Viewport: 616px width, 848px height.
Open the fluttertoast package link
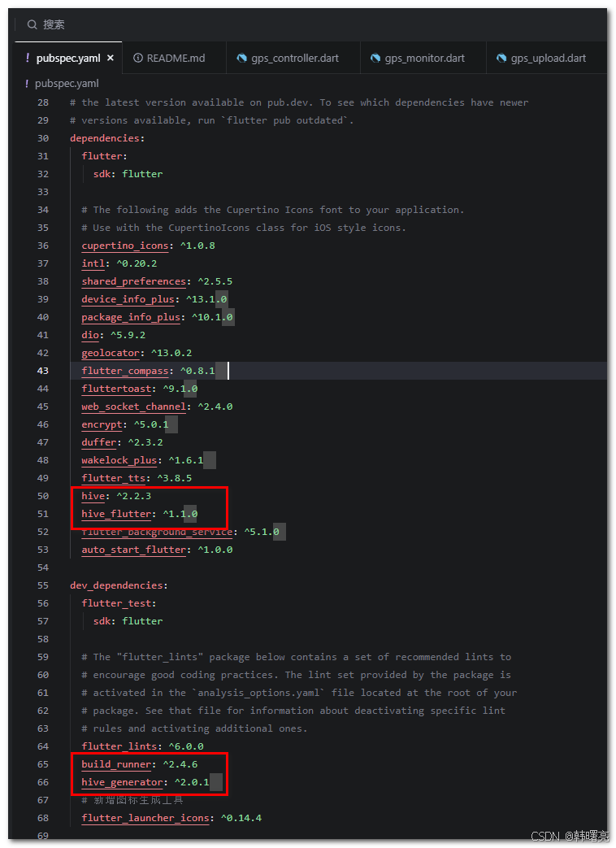click(x=116, y=389)
